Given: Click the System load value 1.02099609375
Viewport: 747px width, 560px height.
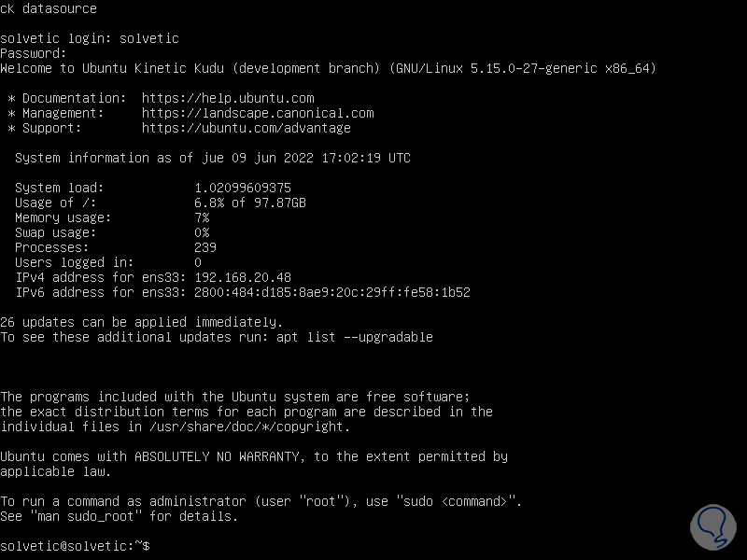Looking at the screenshot, I should tap(243, 188).
